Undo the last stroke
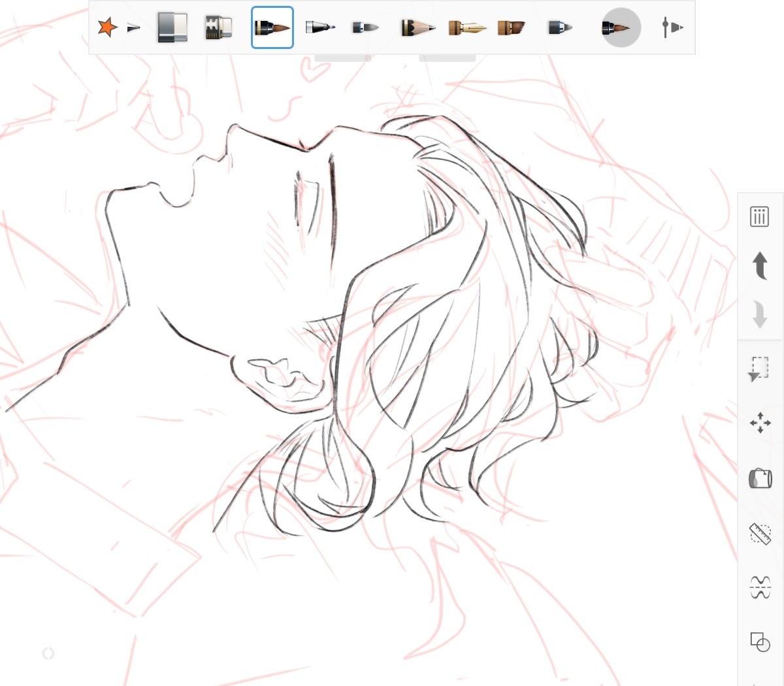This screenshot has height=686, width=784. [x=759, y=265]
